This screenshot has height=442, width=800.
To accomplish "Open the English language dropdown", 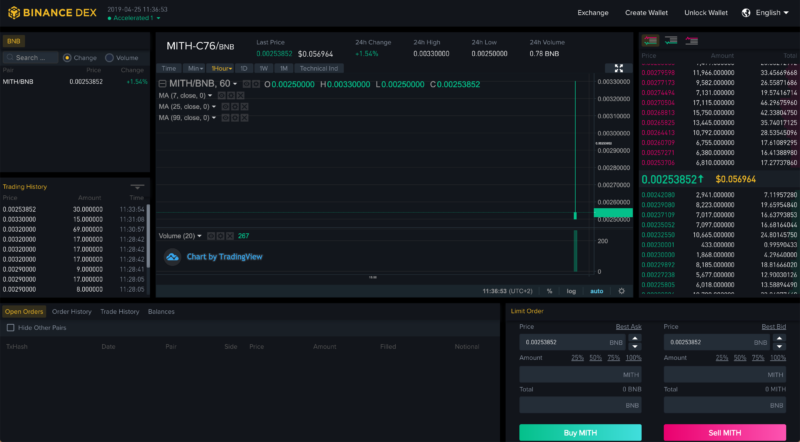I will [771, 13].
